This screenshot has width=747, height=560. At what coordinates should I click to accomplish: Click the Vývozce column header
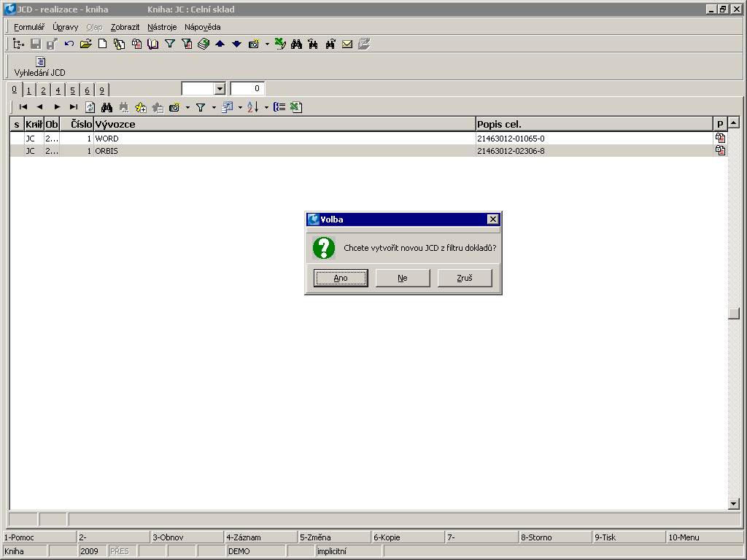[285, 124]
